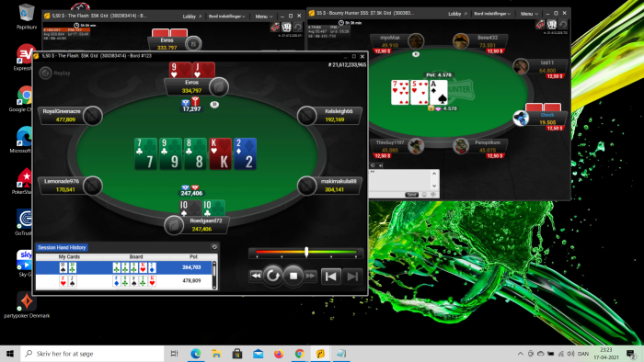Stop the hand replay playback
Screen dimensions: 644x362
point(293,276)
